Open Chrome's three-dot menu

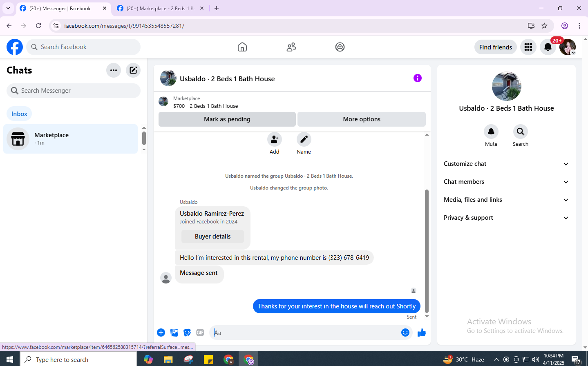click(579, 26)
